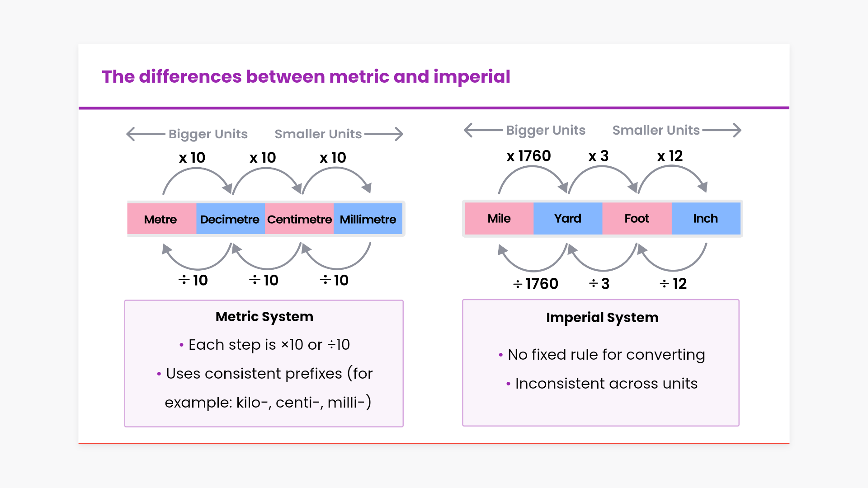This screenshot has width=868, height=488.
Task: Select the blue Decimetre box
Action: pyautogui.click(x=230, y=219)
